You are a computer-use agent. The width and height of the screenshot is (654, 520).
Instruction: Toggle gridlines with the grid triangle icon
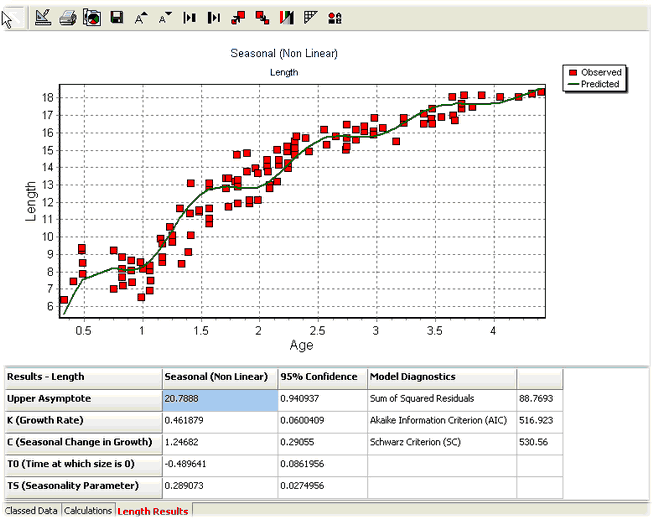(311, 18)
